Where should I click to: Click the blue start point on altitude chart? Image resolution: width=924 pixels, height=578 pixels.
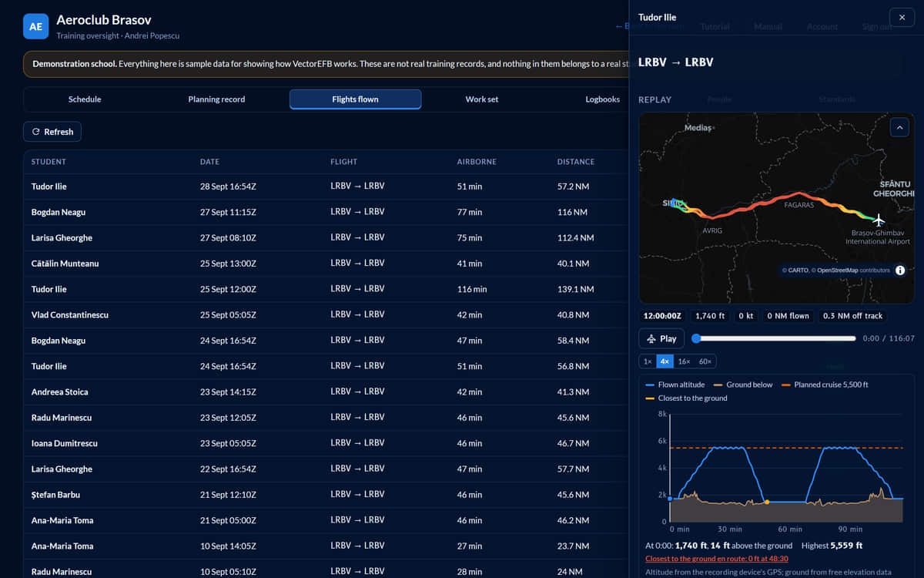tap(670, 499)
